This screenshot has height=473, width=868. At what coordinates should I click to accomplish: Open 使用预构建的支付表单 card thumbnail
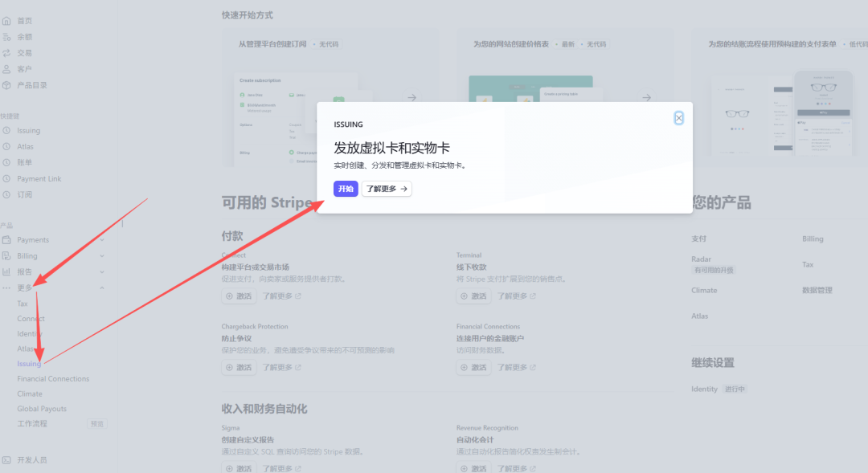(783, 113)
